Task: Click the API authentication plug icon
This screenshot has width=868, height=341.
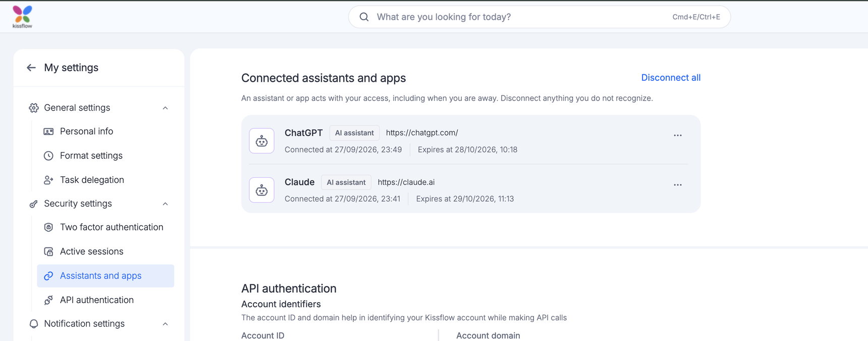Action: 48,300
